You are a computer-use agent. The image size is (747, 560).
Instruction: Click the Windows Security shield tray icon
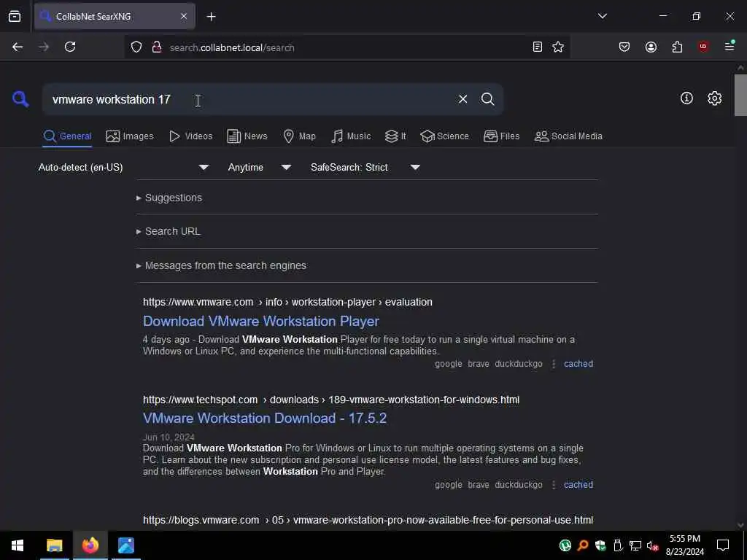click(600, 545)
